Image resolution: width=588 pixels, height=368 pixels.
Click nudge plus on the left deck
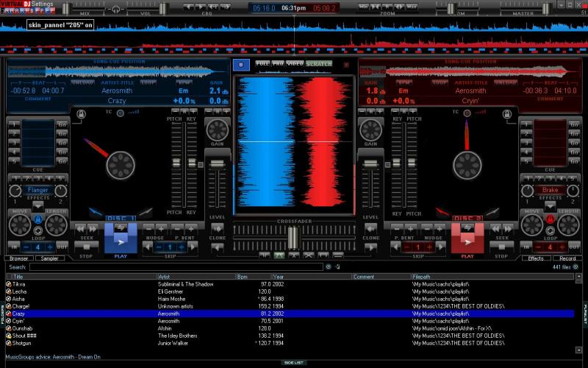[x=162, y=228]
